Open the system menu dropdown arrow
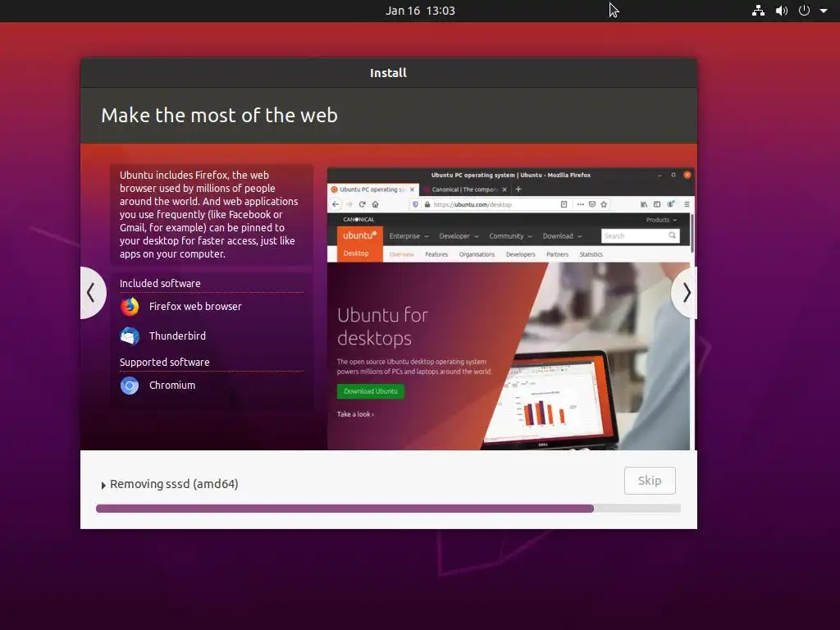This screenshot has height=630, width=840. point(824,11)
